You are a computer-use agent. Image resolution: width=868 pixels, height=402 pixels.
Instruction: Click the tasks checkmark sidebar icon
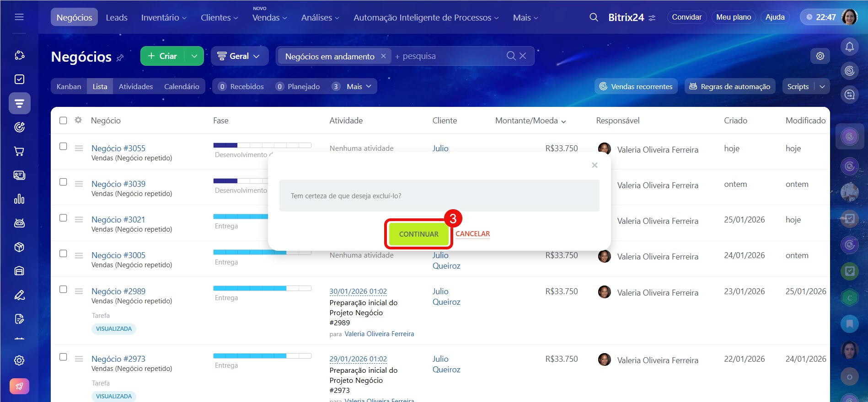19,79
